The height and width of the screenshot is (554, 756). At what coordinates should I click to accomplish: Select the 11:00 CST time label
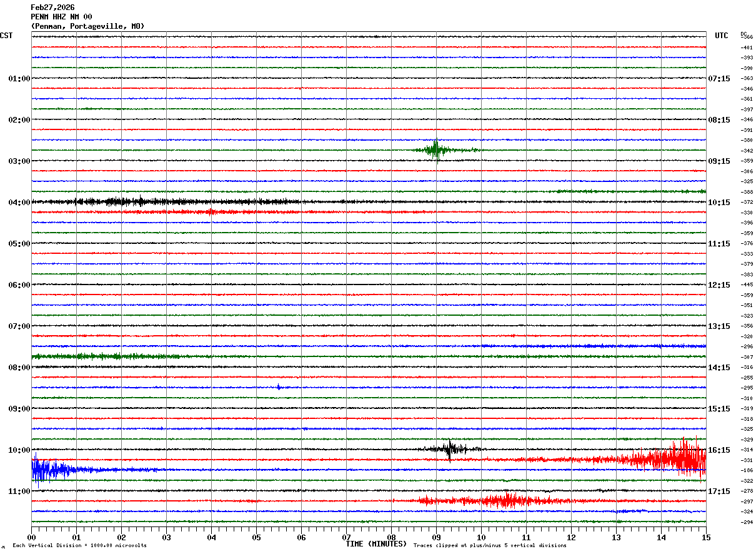[x=19, y=491]
